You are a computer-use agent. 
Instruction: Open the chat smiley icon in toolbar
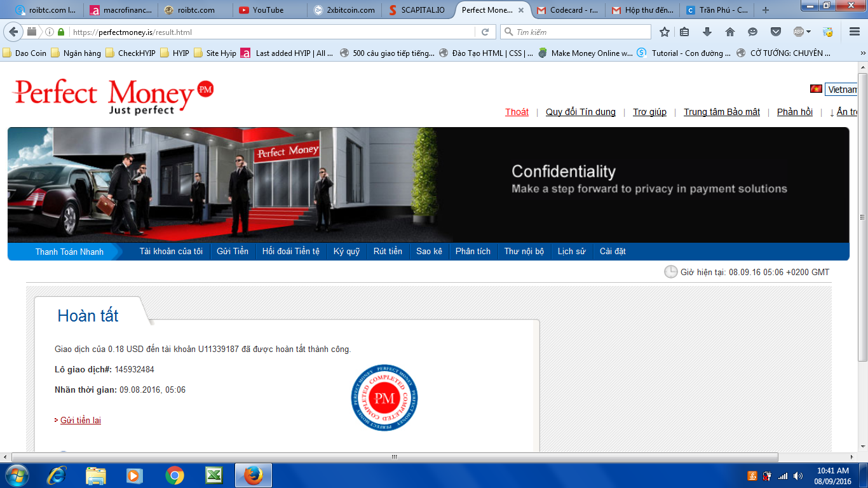pos(753,32)
